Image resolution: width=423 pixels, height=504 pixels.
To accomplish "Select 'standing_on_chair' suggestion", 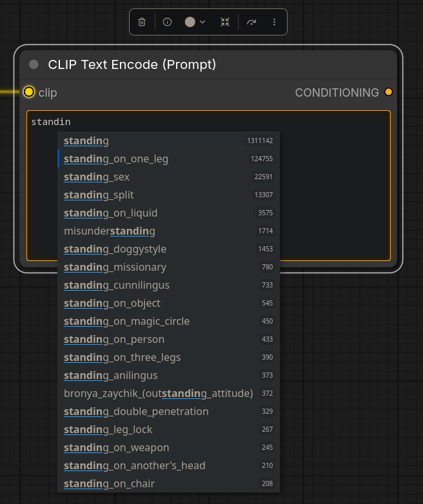I will click(x=168, y=483).
